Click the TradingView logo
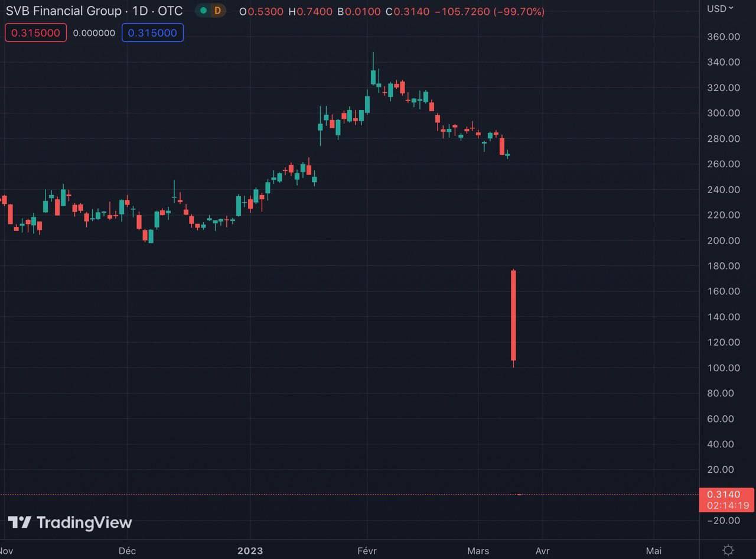756x559 pixels. click(70, 522)
